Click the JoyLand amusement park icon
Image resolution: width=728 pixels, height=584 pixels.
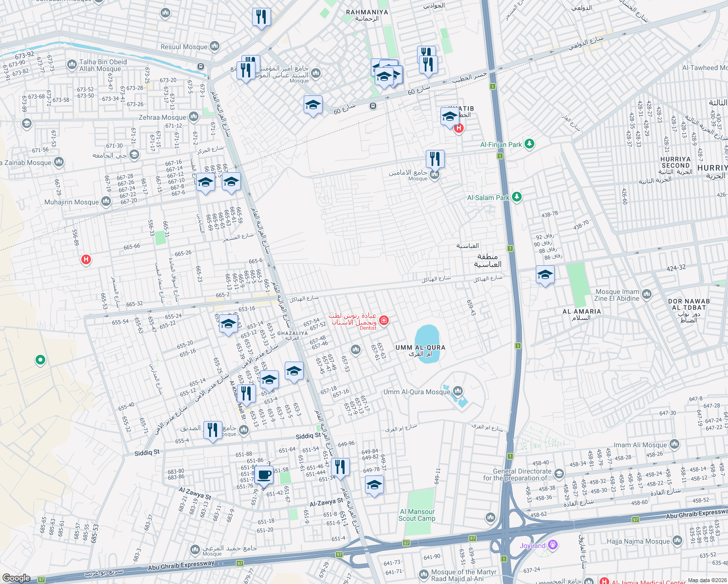[552, 545]
